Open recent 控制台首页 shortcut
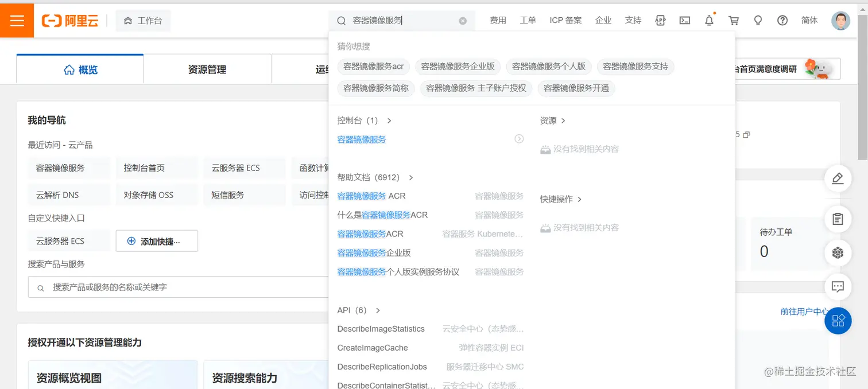The image size is (868, 389). 157,168
